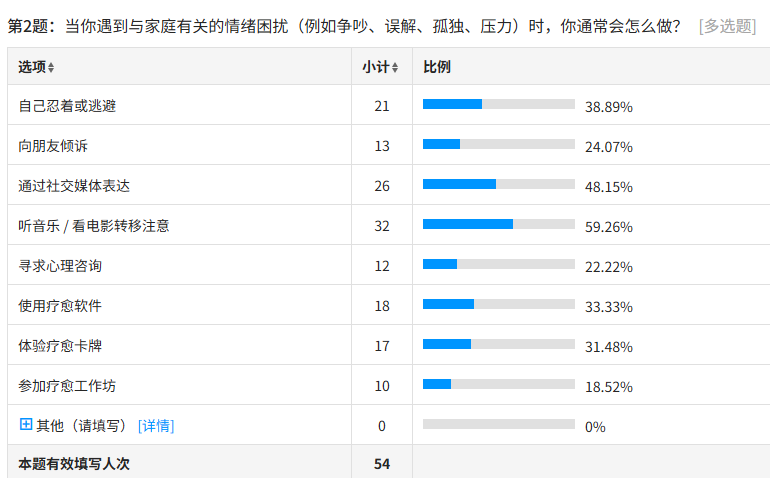Click the 使用疗愈软件 option text
This screenshot has width=770, height=478.
60,305
